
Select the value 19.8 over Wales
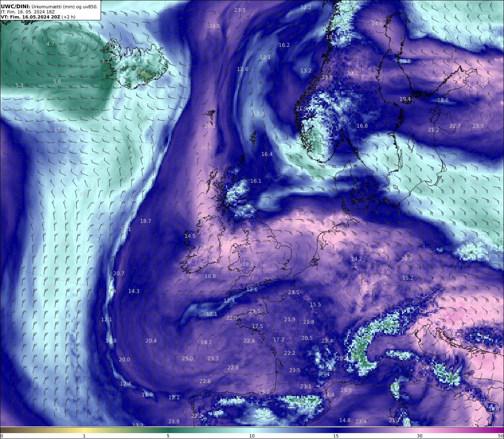248,264
